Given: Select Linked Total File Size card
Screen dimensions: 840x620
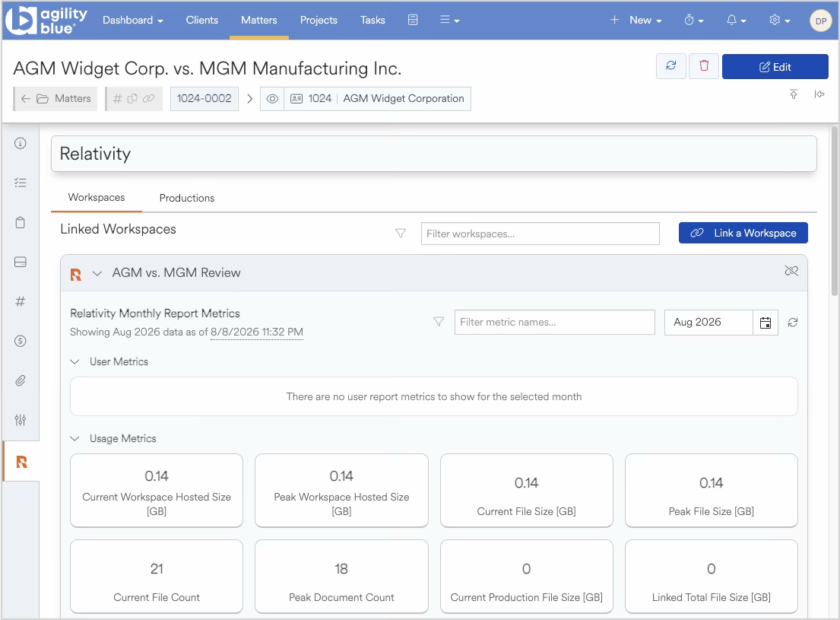Looking at the screenshot, I should pyautogui.click(x=711, y=576).
